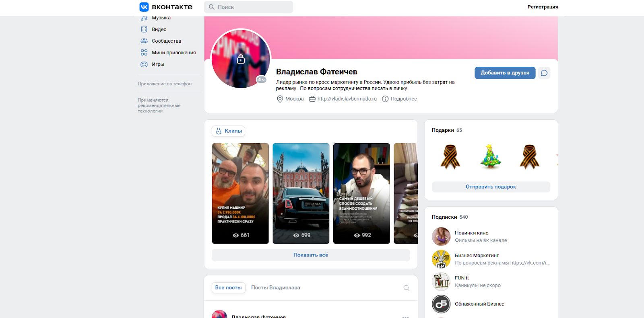Expand profile details via Подробнее
The image size is (644, 318).
coord(403,99)
